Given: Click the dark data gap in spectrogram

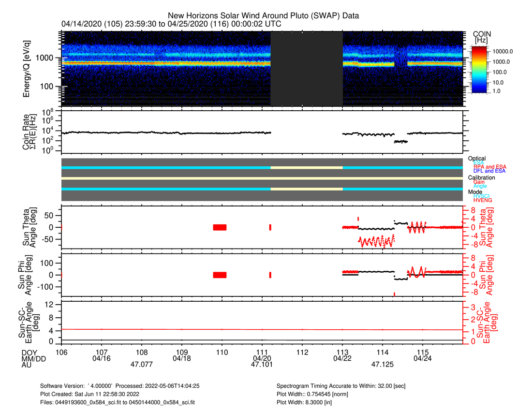Looking at the screenshot, I should click(x=306, y=68).
